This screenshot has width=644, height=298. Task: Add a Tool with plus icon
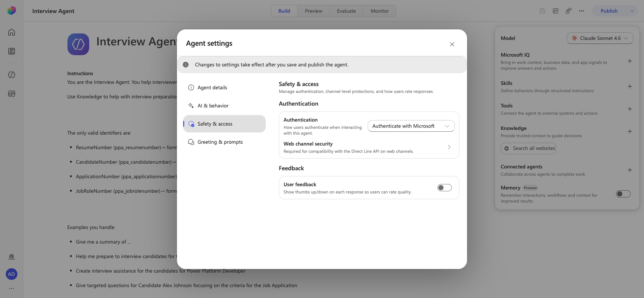(x=630, y=109)
